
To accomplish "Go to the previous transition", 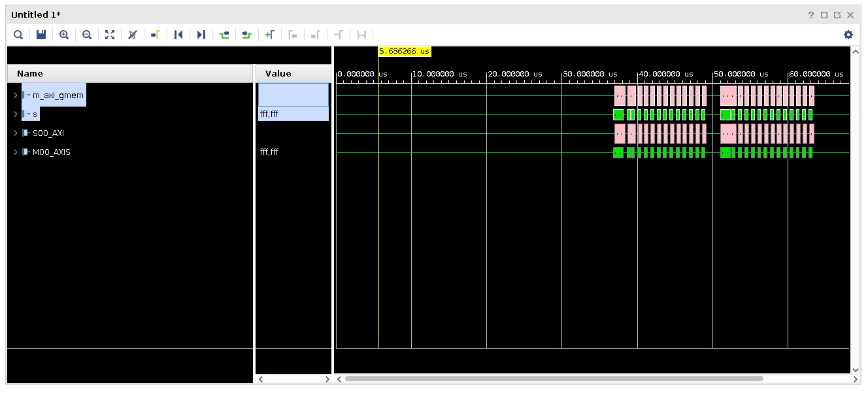I will [x=224, y=35].
